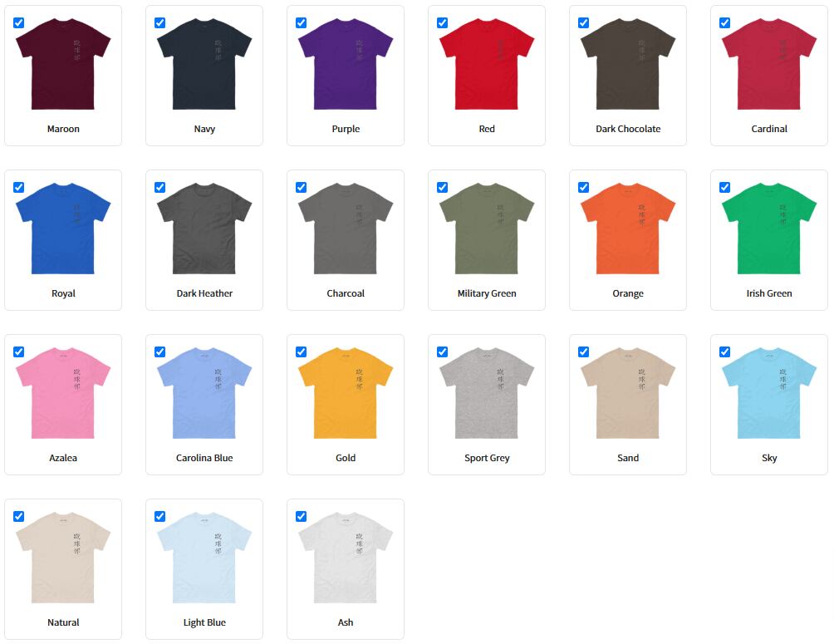834x644 pixels.
Task: Toggle the Navy shirt checkbox
Action: coord(159,23)
